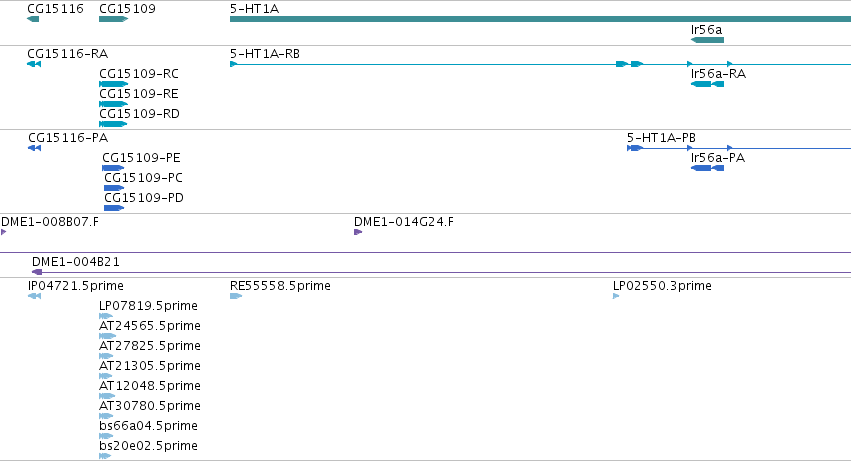This screenshot has width=851, height=461.
Task: Select the IP04721.5prime EST glyph
Action: [34, 296]
